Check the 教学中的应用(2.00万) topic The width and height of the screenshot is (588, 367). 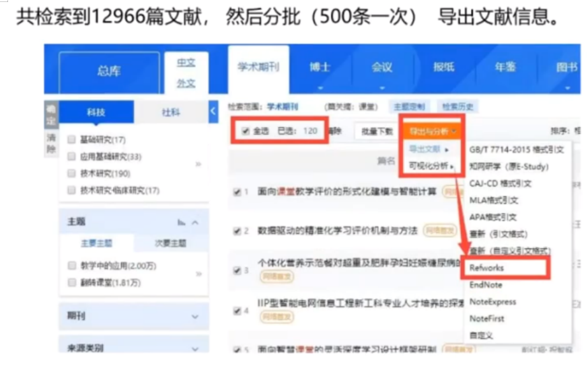(72, 266)
